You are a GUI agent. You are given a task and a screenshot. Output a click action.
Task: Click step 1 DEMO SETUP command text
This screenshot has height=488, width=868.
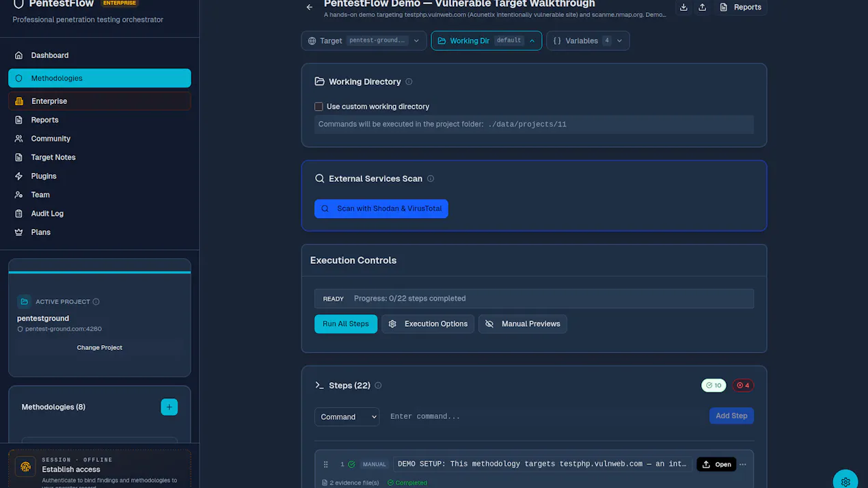tap(543, 464)
